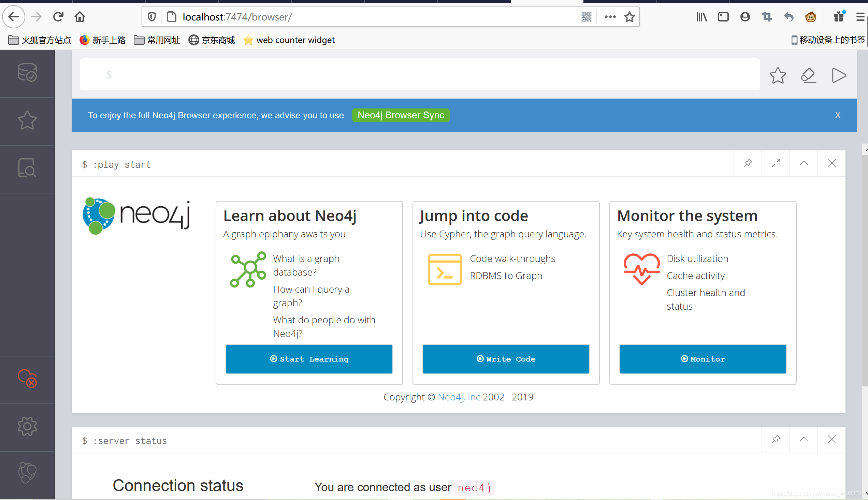Focus the Cypher command editor input
Image resolution: width=868 pixels, height=500 pixels.
pyautogui.click(x=420, y=74)
